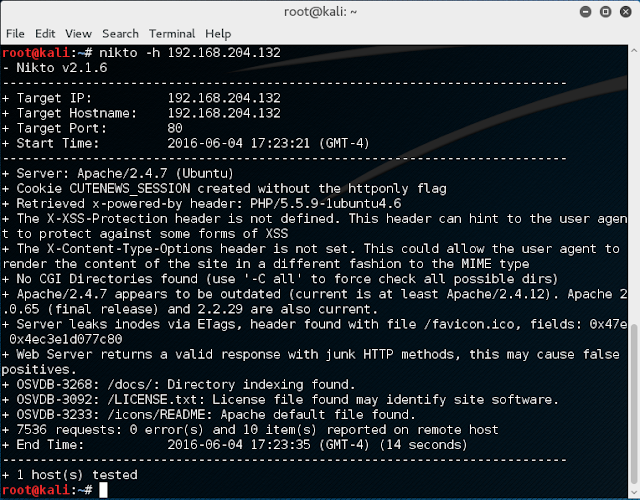
Task: Click the 'PHP/5.5.9-1ubuntu4.6' header text
Action: [x=326, y=204]
